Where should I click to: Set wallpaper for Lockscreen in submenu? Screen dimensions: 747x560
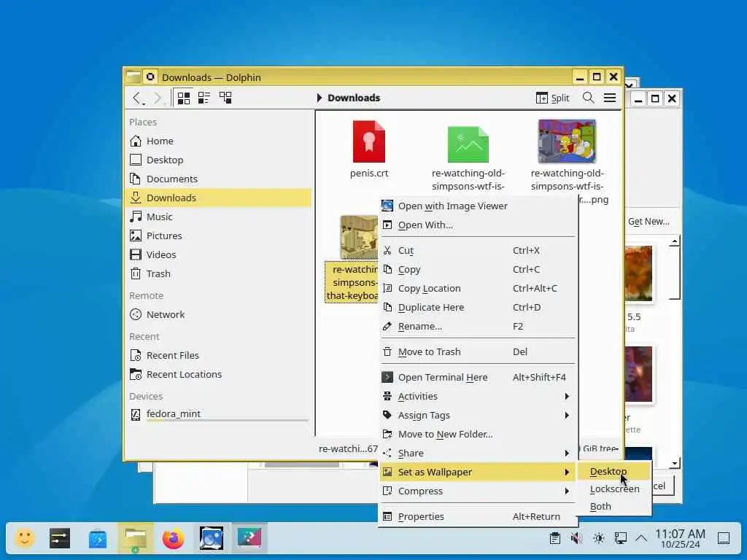pyautogui.click(x=614, y=489)
